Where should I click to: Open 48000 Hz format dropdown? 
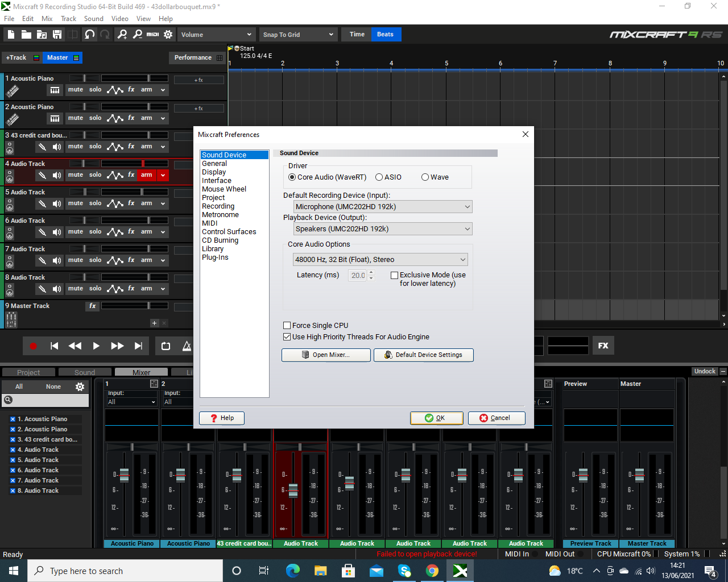(380, 260)
